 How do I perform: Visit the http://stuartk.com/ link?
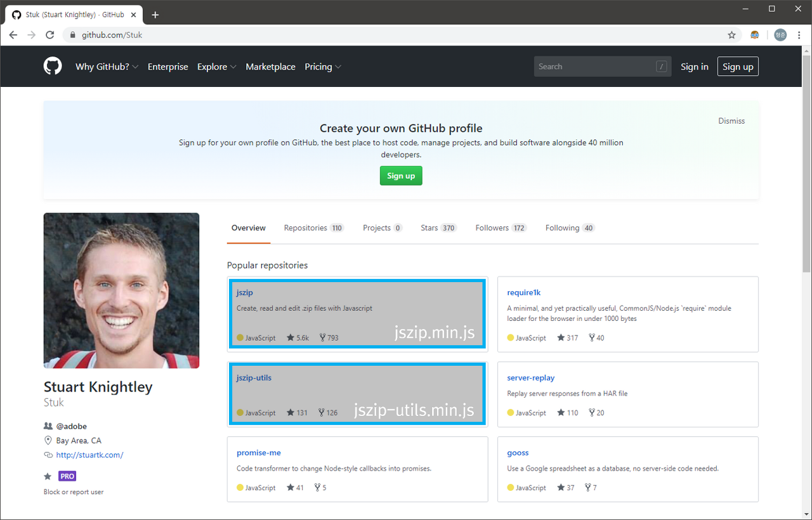click(89, 455)
